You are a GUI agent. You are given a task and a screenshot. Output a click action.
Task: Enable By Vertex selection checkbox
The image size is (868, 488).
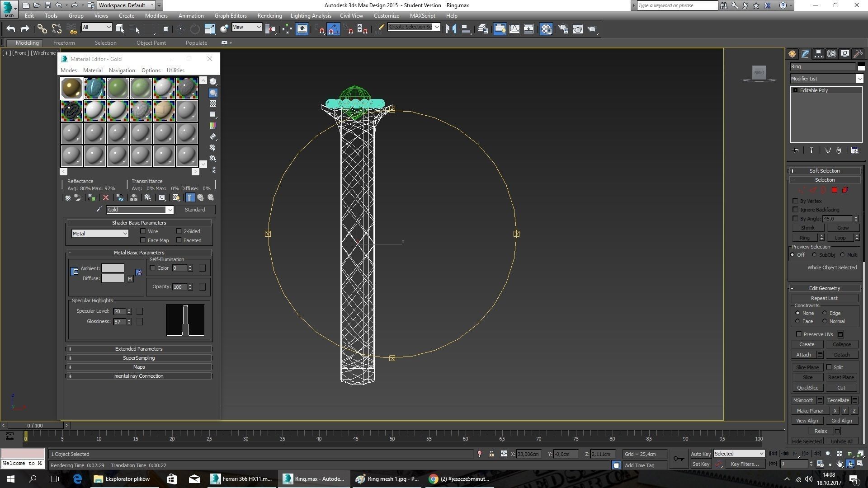coord(796,201)
